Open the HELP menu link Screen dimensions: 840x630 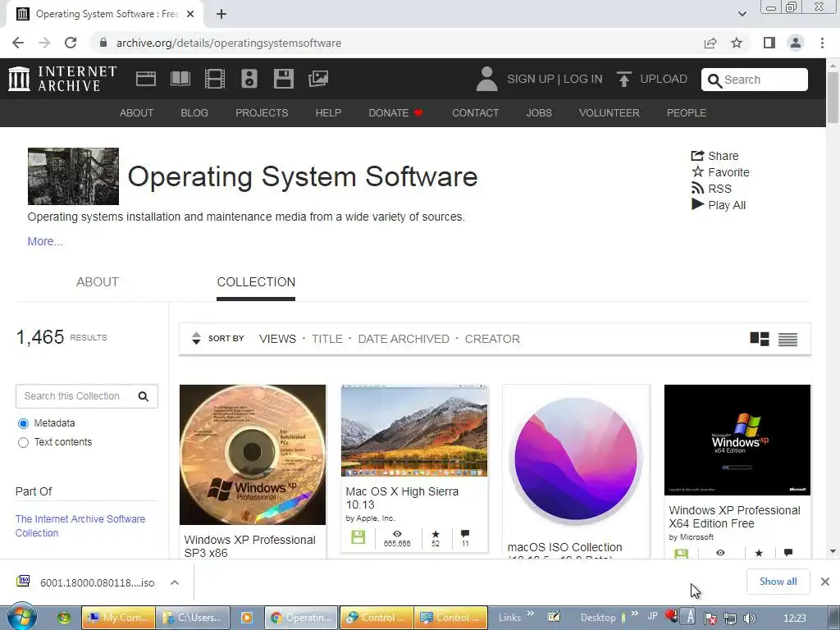click(x=328, y=113)
